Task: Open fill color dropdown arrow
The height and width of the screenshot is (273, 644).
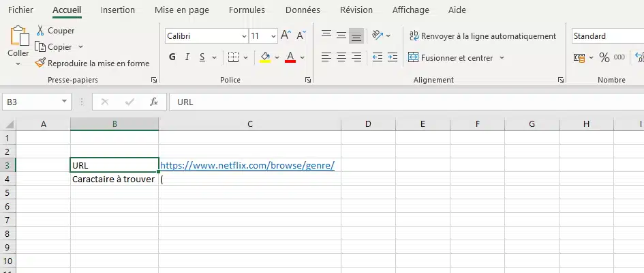Action: [277, 57]
